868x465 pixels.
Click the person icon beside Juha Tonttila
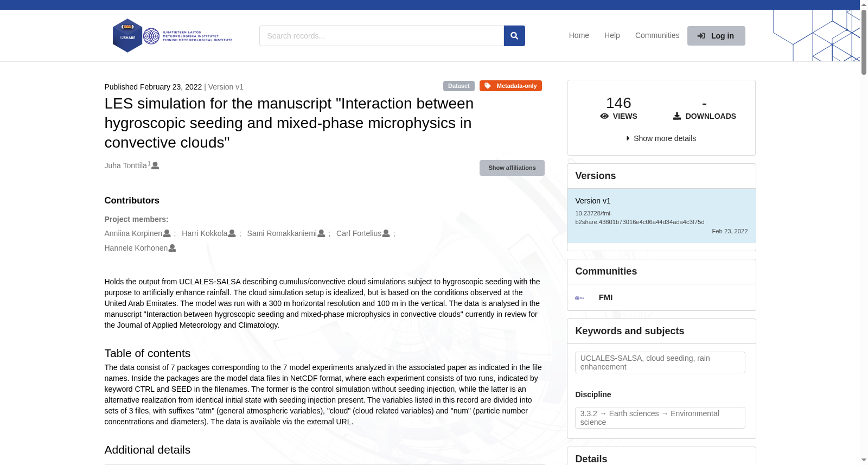155,165
